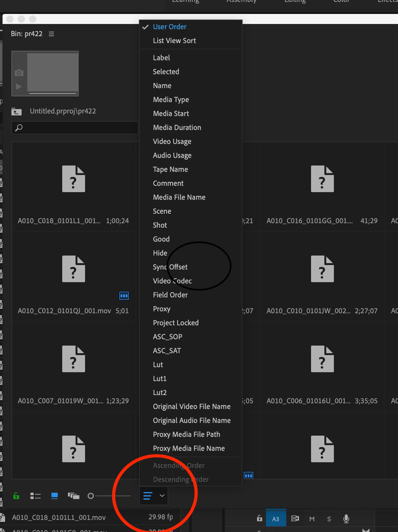The image size is (398, 532).
Task: Choose User Order sorting
Action: click(190, 27)
